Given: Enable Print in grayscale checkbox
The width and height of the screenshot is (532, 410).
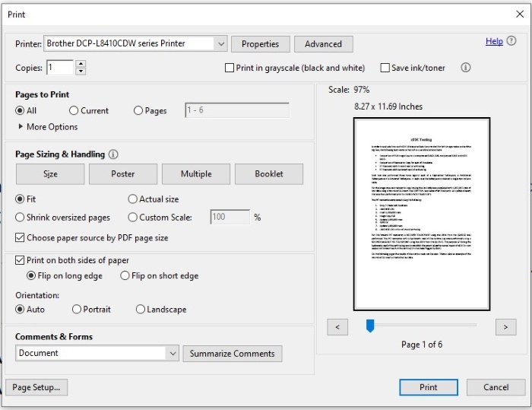Looking at the screenshot, I should click(x=230, y=68).
